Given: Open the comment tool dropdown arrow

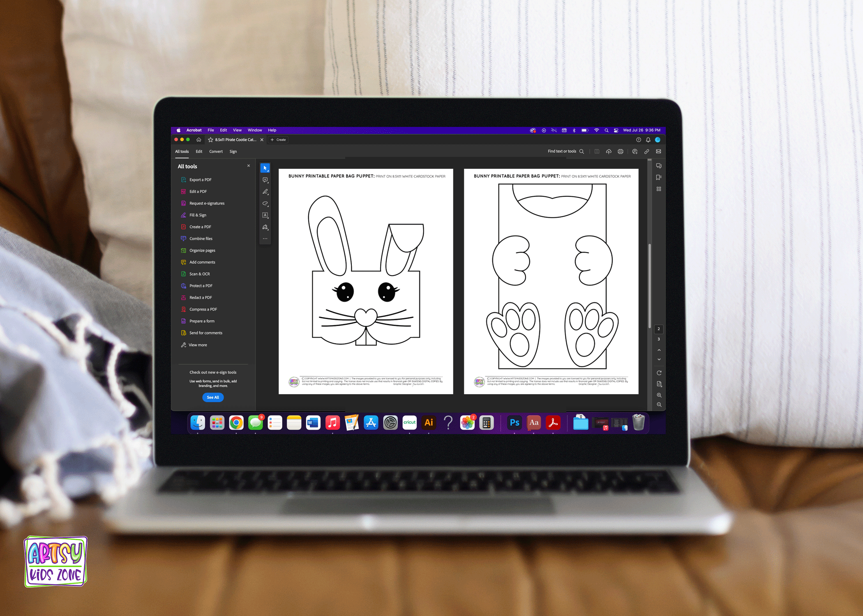Looking at the screenshot, I should [x=268, y=182].
